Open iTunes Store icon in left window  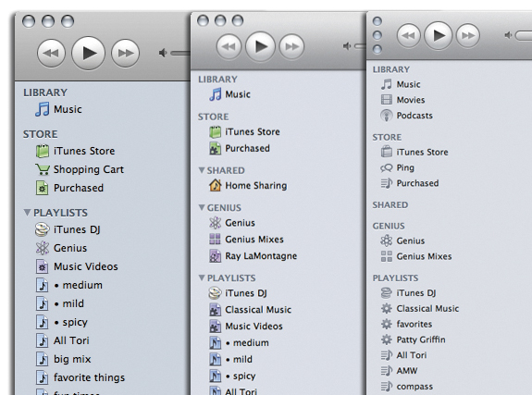tap(43, 151)
